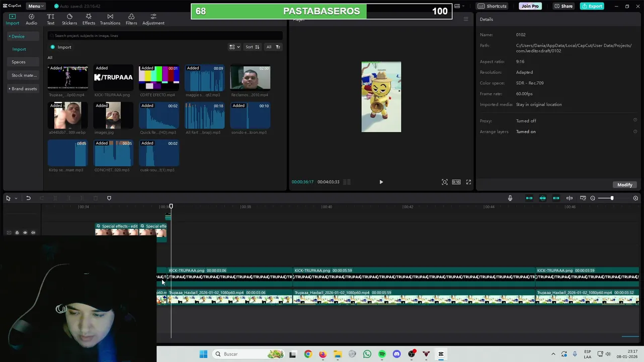The height and width of the screenshot is (362, 644).
Task: Open the Sort dropdown
Action: point(252,47)
